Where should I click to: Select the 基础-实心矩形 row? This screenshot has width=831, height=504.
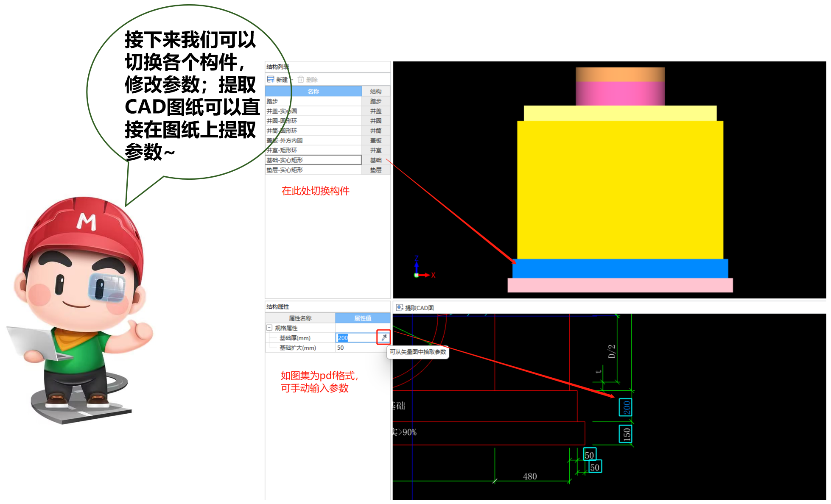click(x=313, y=160)
